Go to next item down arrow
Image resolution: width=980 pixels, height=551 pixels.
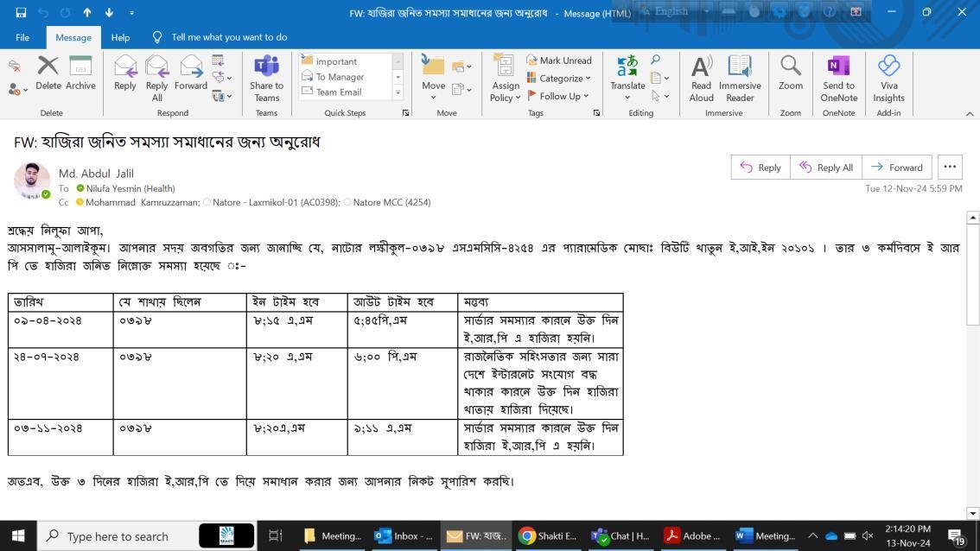click(110, 12)
